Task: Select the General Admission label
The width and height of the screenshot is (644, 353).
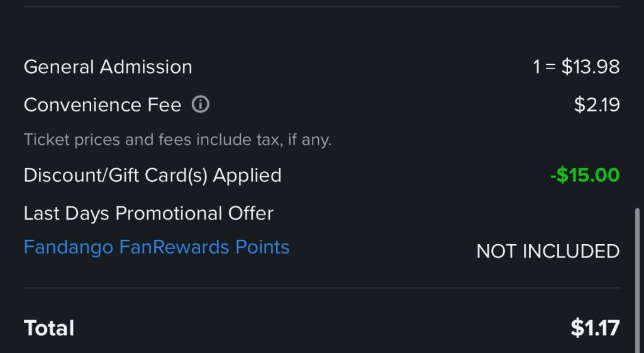Action: coord(108,67)
